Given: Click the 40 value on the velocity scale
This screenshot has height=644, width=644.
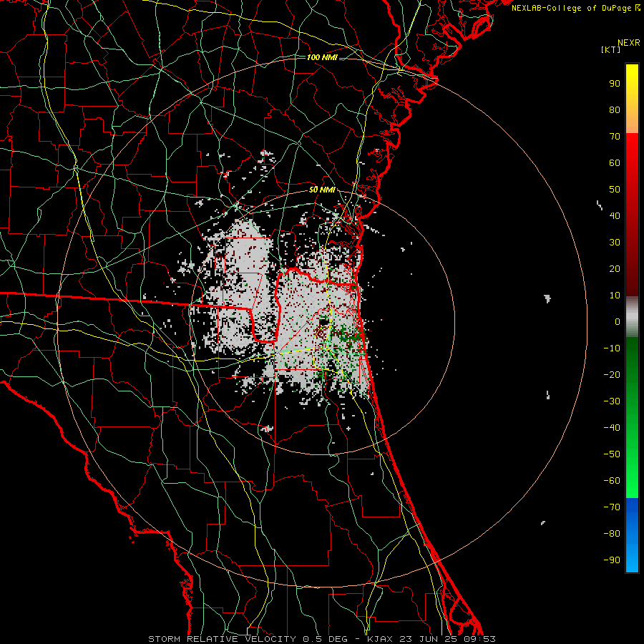Looking at the screenshot, I should pos(615,216).
